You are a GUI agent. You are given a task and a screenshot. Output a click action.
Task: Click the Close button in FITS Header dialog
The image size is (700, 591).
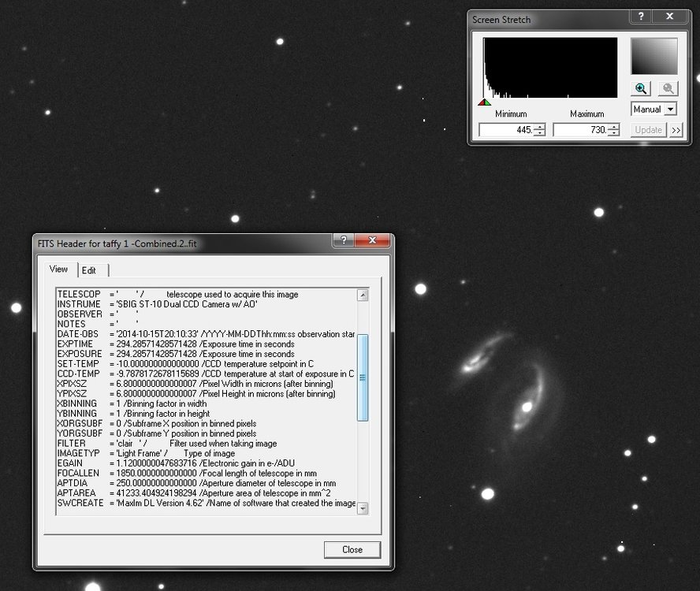pyautogui.click(x=352, y=550)
